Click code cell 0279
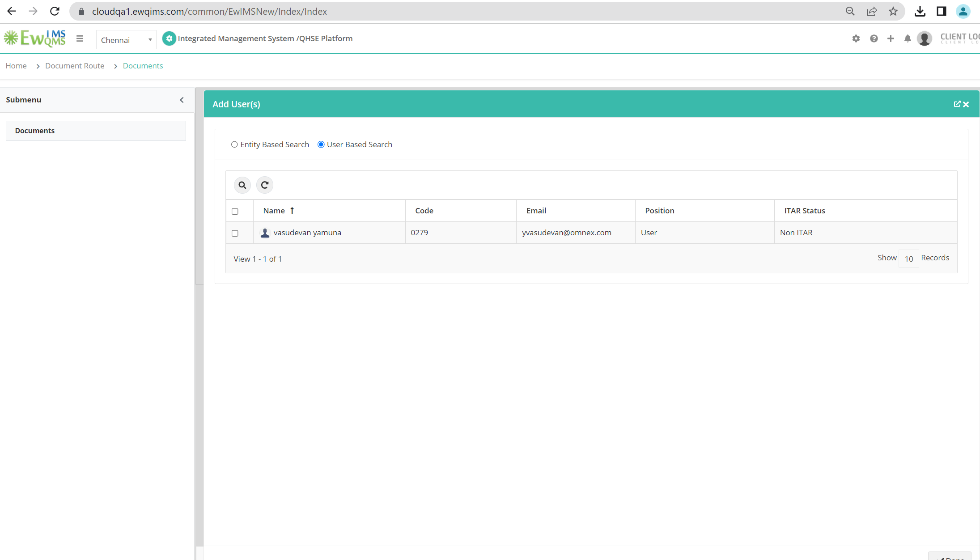The height and width of the screenshot is (560, 980). [461, 233]
